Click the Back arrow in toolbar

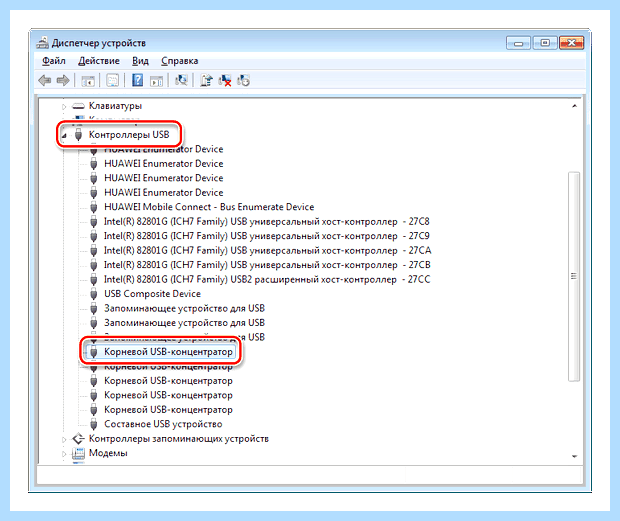point(45,81)
